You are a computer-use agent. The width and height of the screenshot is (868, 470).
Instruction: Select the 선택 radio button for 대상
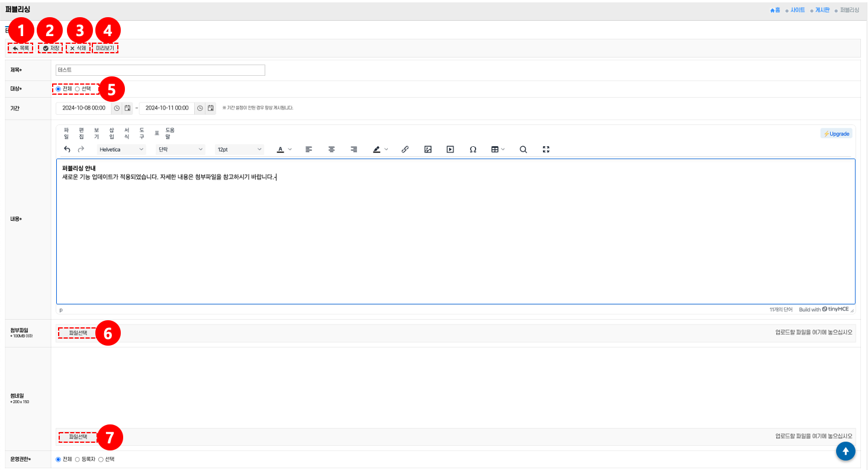click(78, 89)
